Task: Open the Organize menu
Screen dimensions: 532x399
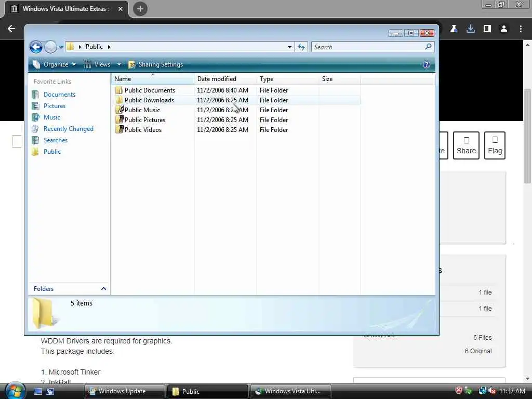Action: (54, 64)
